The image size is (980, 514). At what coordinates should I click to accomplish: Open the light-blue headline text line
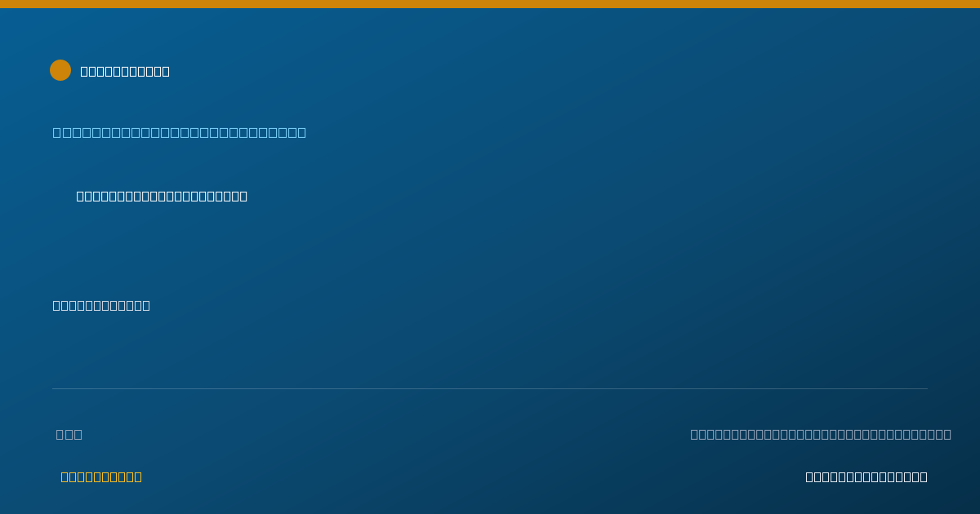[180, 132]
